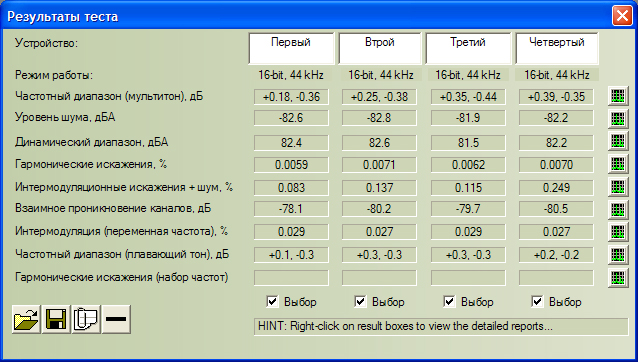Click the Режим работы: label
638x362 pixels.
(x=54, y=75)
